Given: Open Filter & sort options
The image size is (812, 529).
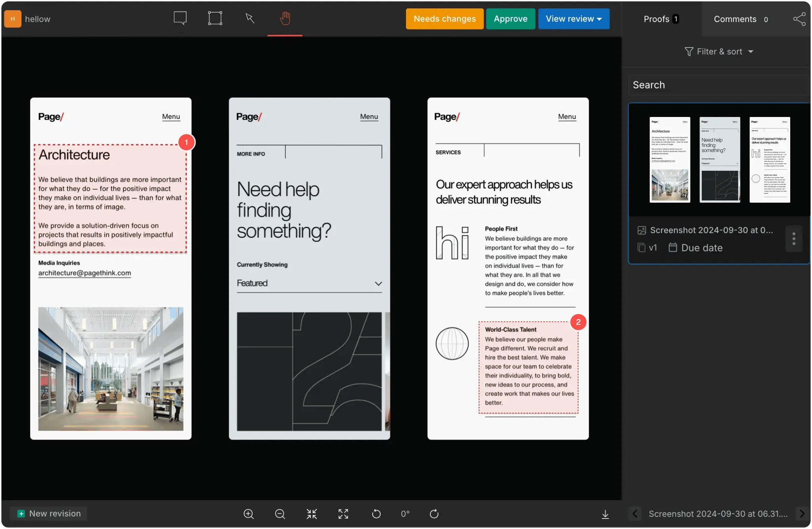Looking at the screenshot, I should (x=718, y=51).
